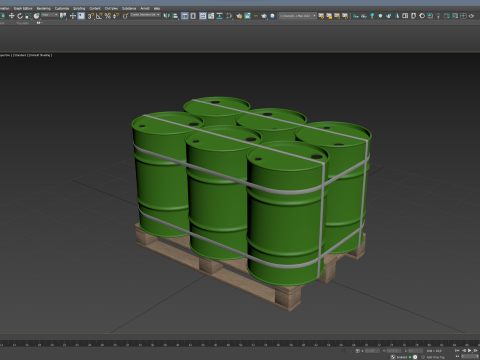Toggle the Layer Explorer
The width and height of the screenshot is (480, 360).
pyautogui.click(x=193, y=16)
